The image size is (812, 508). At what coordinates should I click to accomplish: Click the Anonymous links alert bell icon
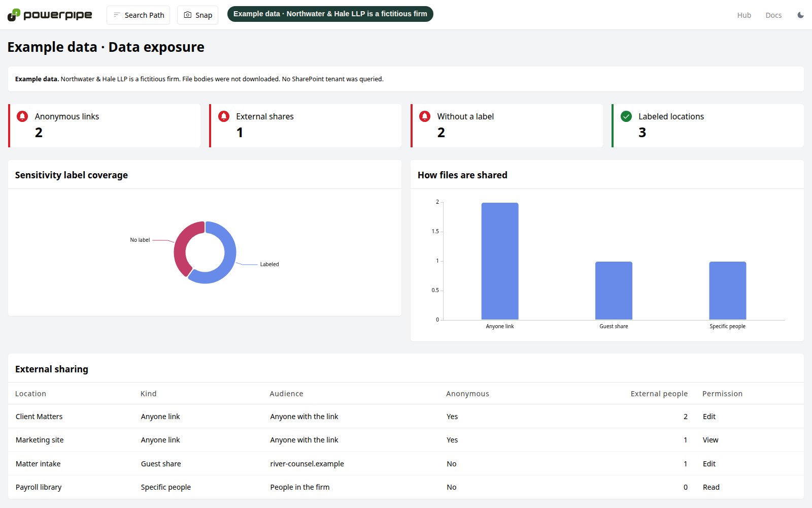tap(22, 116)
